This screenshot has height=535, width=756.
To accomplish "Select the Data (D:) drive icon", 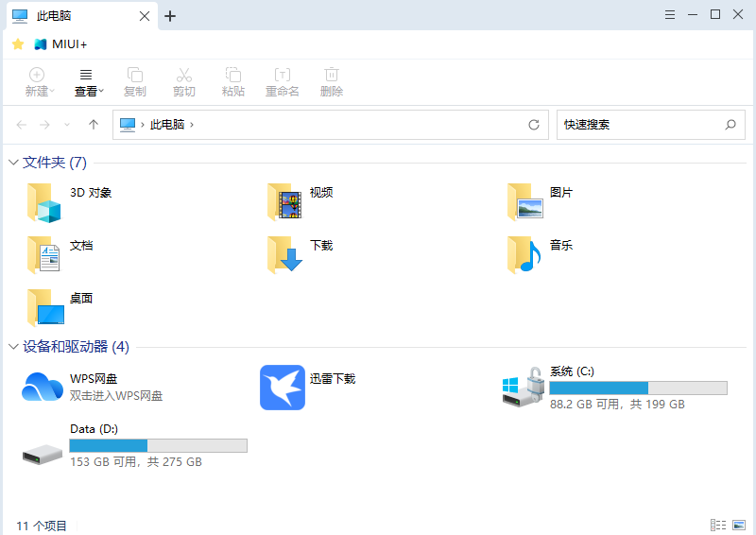I will point(43,455).
